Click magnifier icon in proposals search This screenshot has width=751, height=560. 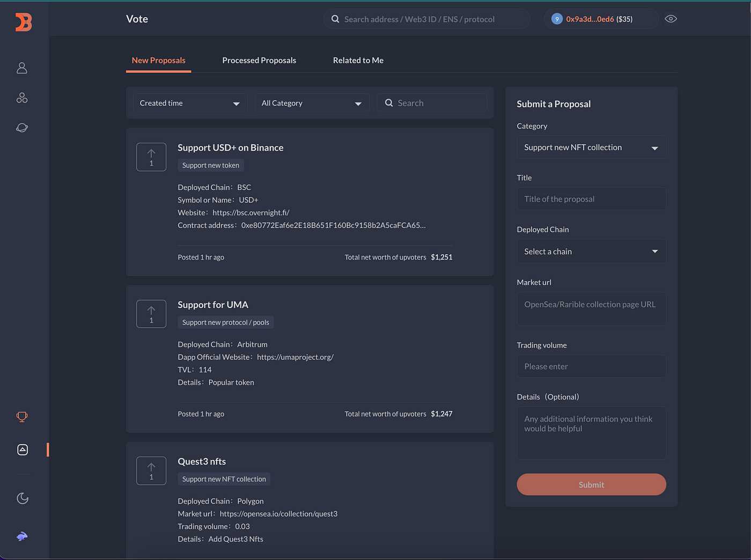pyautogui.click(x=389, y=102)
